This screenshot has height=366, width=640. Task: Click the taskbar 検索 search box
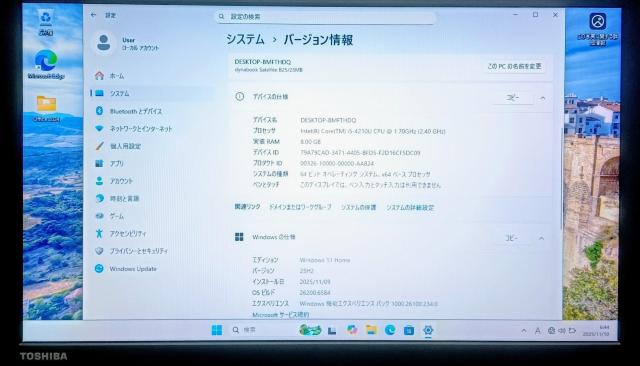tap(261, 330)
